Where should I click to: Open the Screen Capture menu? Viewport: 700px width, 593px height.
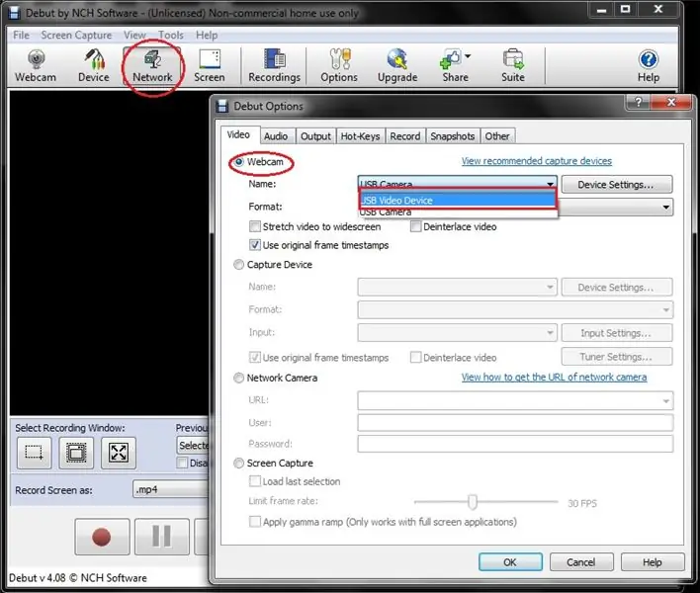tap(76, 36)
